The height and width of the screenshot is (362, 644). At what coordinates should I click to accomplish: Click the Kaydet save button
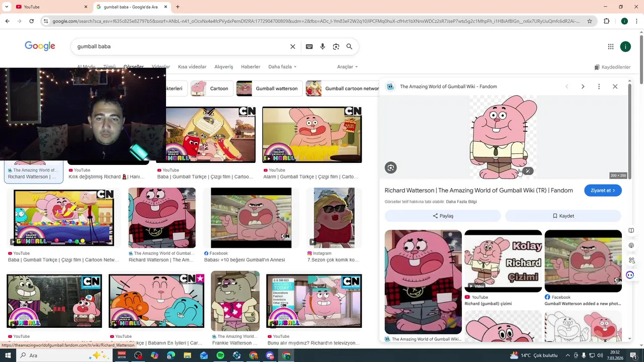tap(563, 216)
